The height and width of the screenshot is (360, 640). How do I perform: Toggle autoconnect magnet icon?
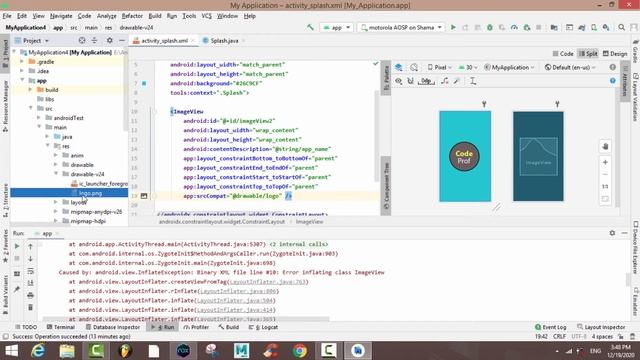click(x=411, y=81)
